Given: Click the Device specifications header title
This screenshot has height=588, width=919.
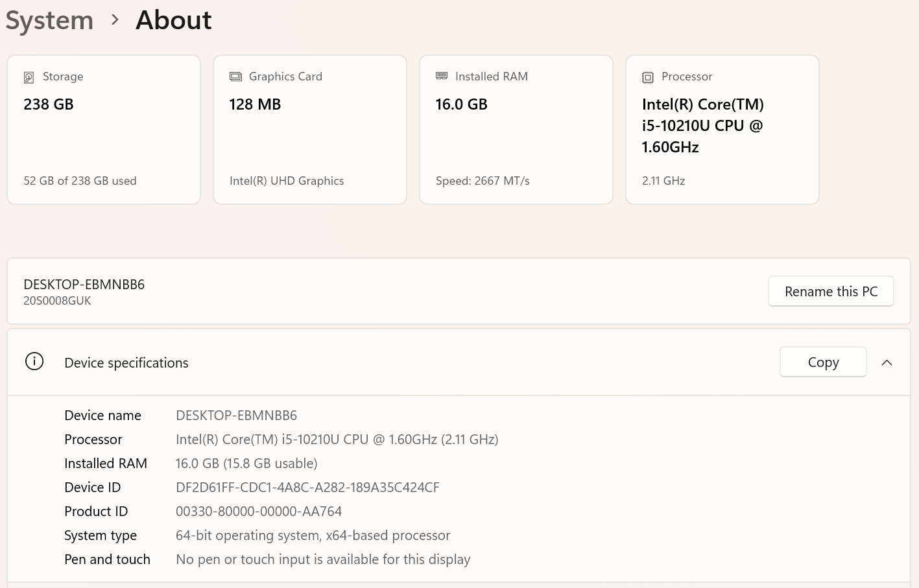Looking at the screenshot, I should click(126, 363).
